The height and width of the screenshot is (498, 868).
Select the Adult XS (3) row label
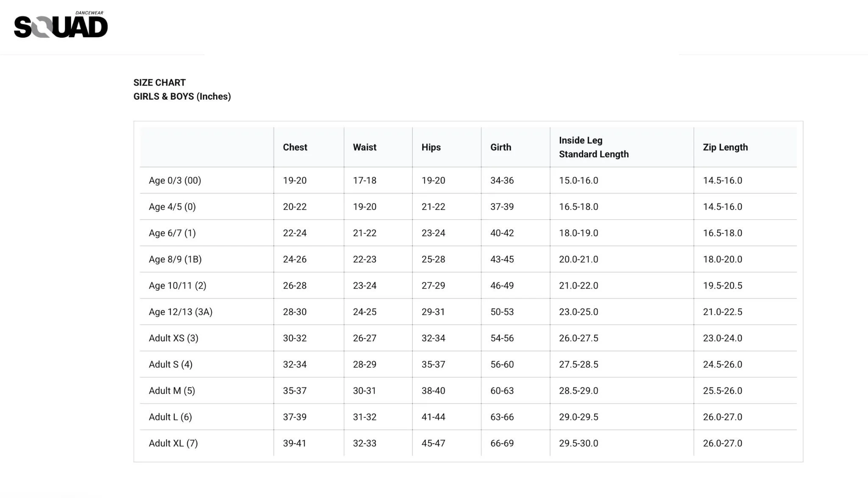(x=173, y=338)
